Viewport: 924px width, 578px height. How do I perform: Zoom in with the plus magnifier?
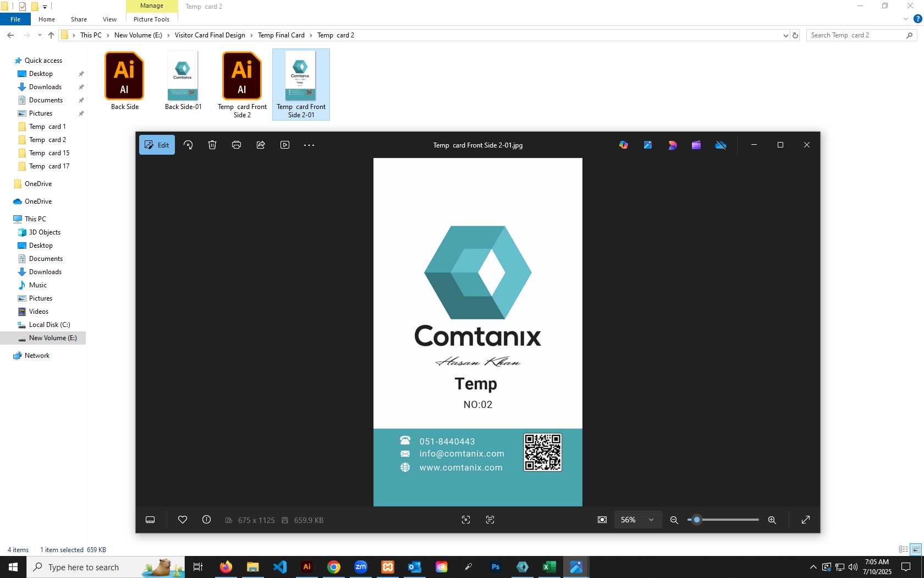[772, 520]
